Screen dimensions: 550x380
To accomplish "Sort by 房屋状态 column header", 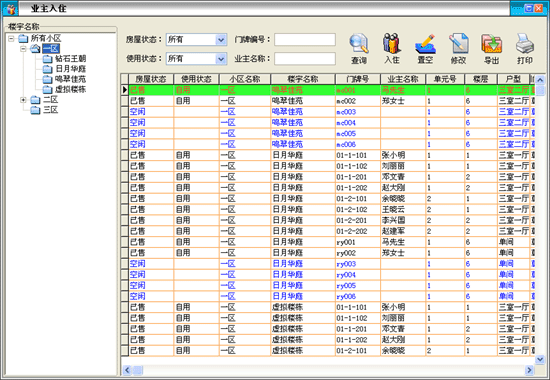I will pos(151,79).
